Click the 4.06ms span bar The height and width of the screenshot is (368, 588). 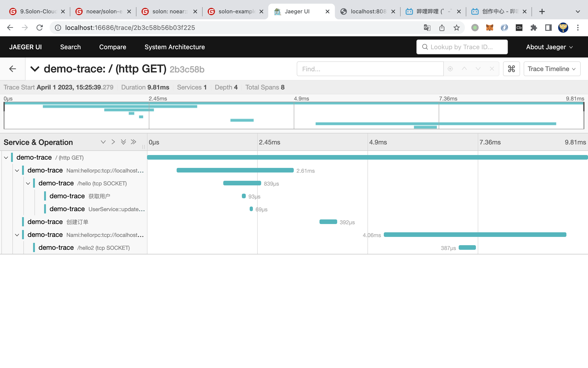[x=475, y=235]
